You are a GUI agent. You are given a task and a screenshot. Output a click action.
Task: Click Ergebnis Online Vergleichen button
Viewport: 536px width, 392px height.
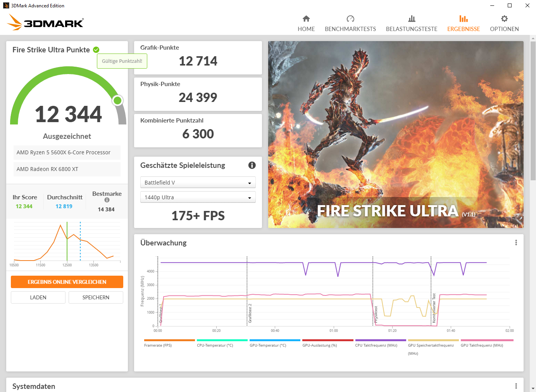tap(67, 282)
